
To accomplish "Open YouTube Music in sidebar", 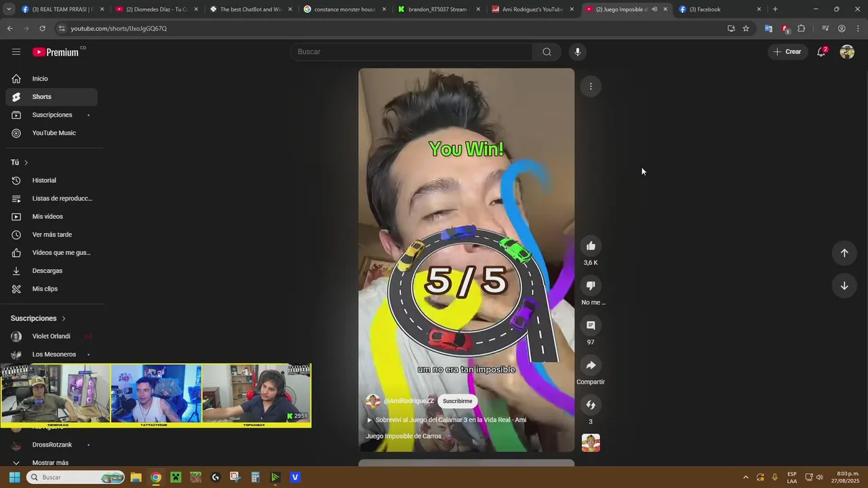I will point(52,133).
